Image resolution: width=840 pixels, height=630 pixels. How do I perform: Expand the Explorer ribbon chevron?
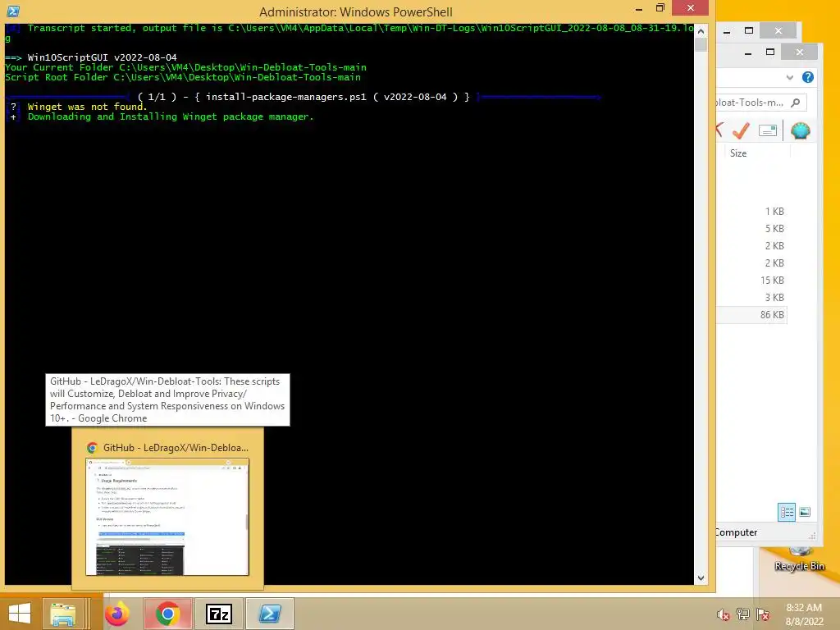coord(790,77)
